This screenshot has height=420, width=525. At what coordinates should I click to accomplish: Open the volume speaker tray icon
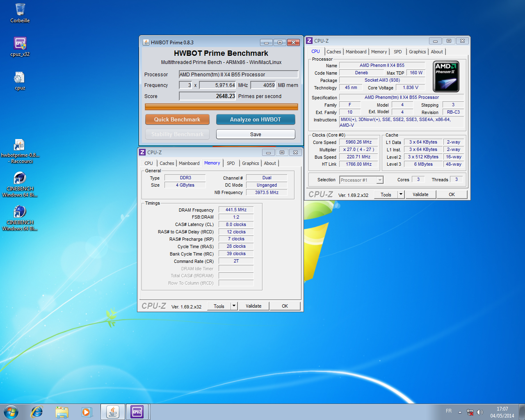[x=480, y=412]
